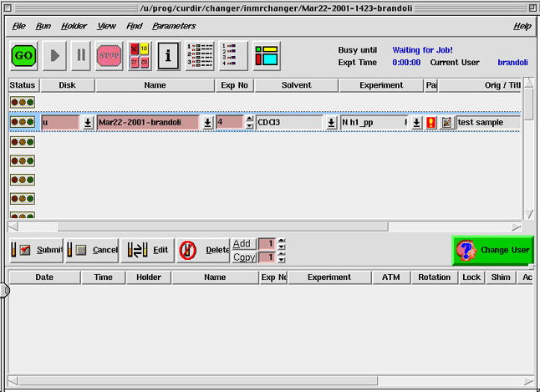Open the Parameters menu
Image resolution: width=540 pixels, height=392 pixels.
[173, 26]
